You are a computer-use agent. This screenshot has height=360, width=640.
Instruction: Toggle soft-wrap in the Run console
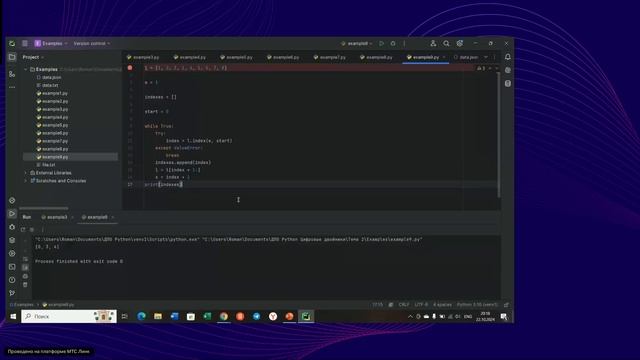coord(25,259)
